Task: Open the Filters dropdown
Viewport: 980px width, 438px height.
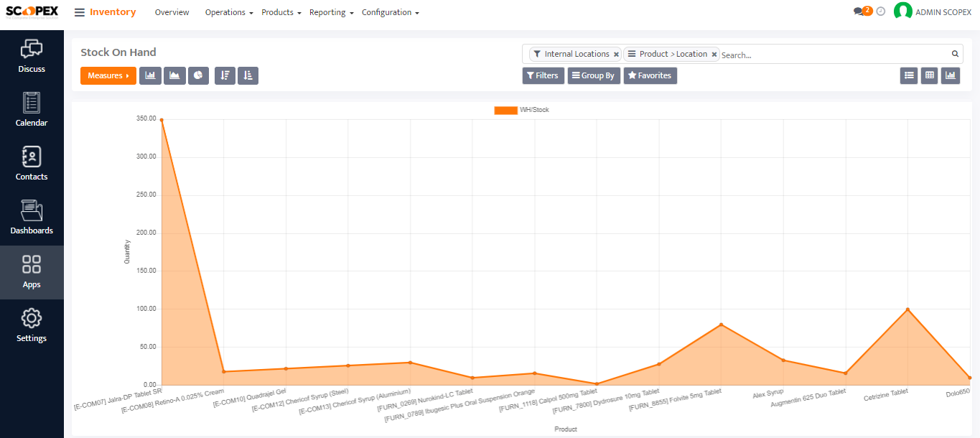Action: click(x=542, y=75)
